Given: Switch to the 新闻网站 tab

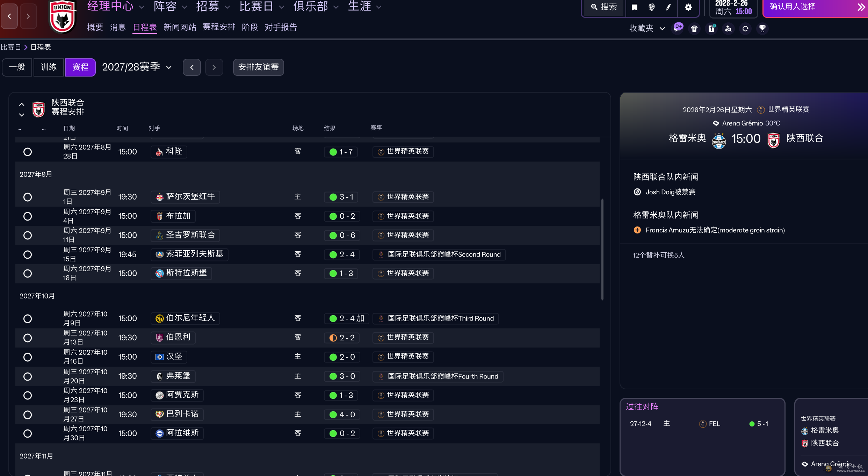Looking at the screenshot, I should click(x=180, y=27).
